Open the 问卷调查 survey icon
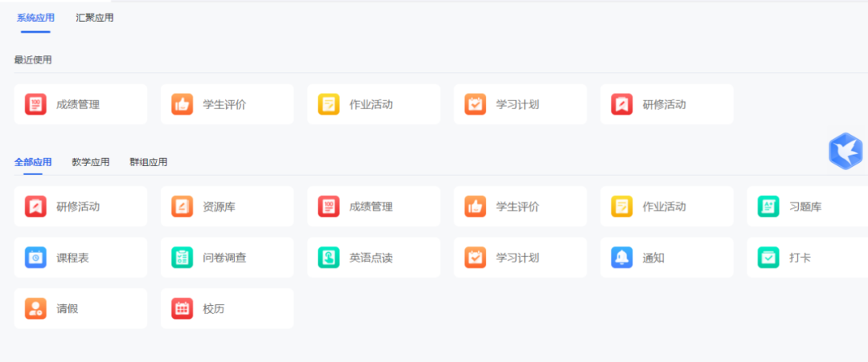The width and height of the screenshot is (868, 362). (182, 258)
